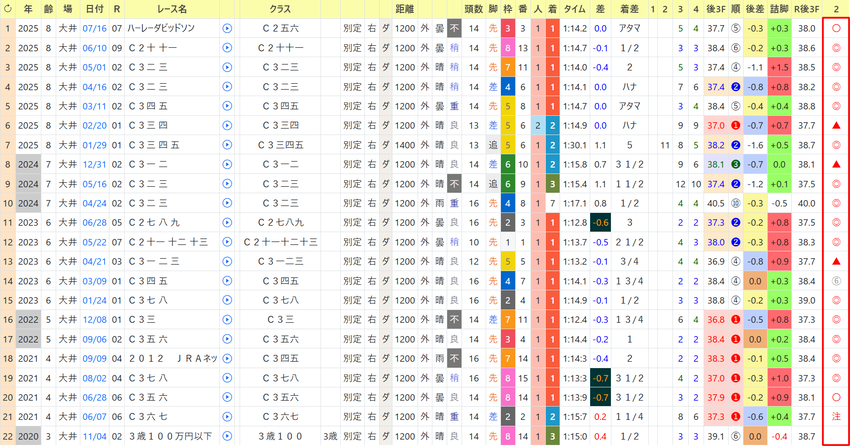Open the 05/22 date link

pos(94,242)
